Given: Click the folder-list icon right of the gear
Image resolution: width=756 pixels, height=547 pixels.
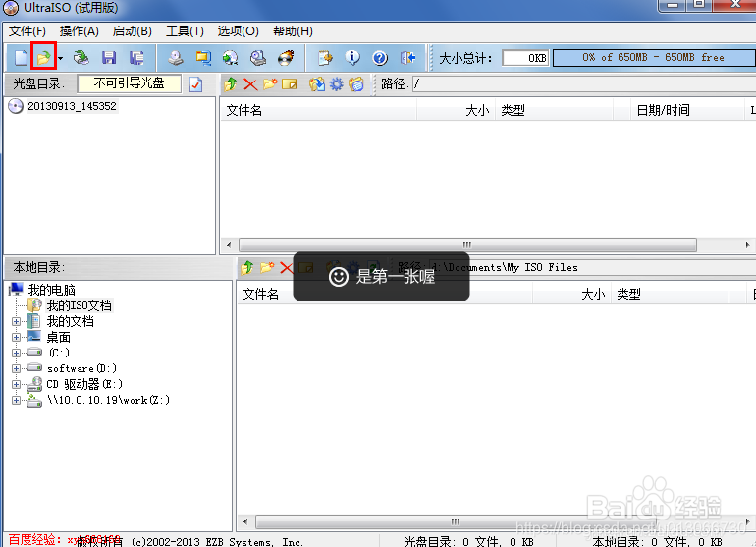Looking at the screenshot, I should [x=356, y=84].
